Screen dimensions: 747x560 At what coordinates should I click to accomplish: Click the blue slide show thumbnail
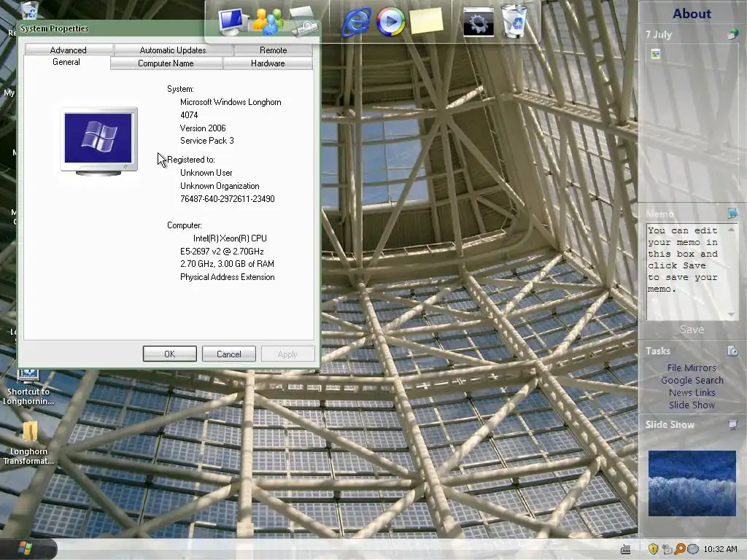[x=692, y=483]
